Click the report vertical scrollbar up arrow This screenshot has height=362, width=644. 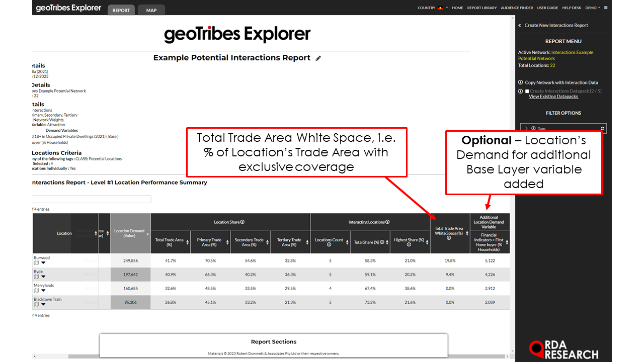point(512,19)
